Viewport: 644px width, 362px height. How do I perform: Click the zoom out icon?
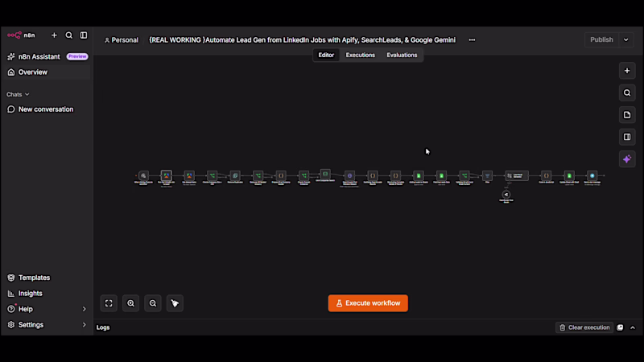tap(153, 303)
